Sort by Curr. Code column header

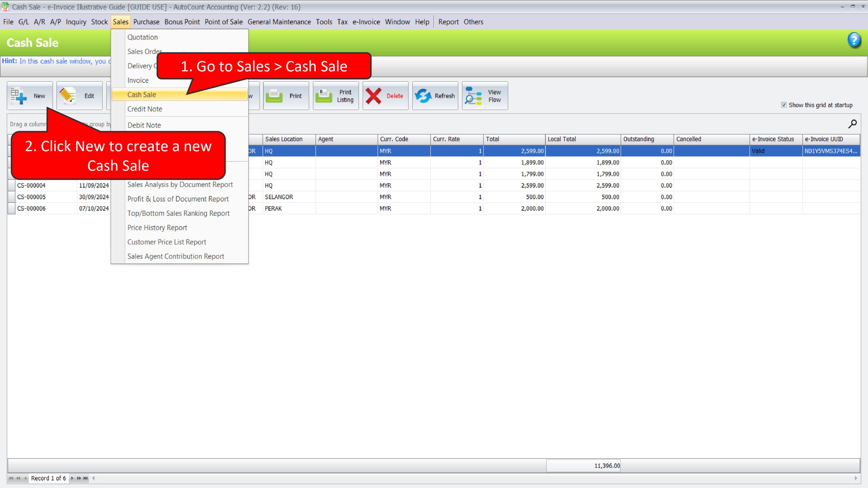coord(404,139)
